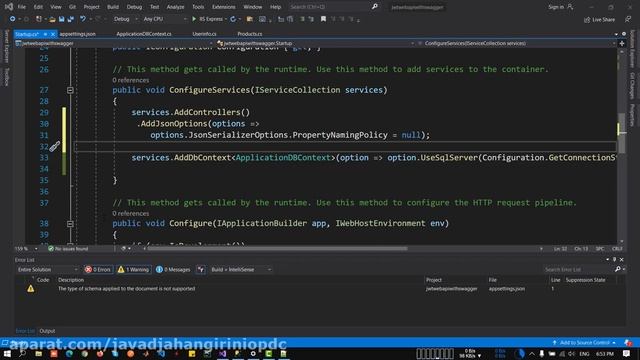Save the current file with Save icon

(x=61, y=19)
